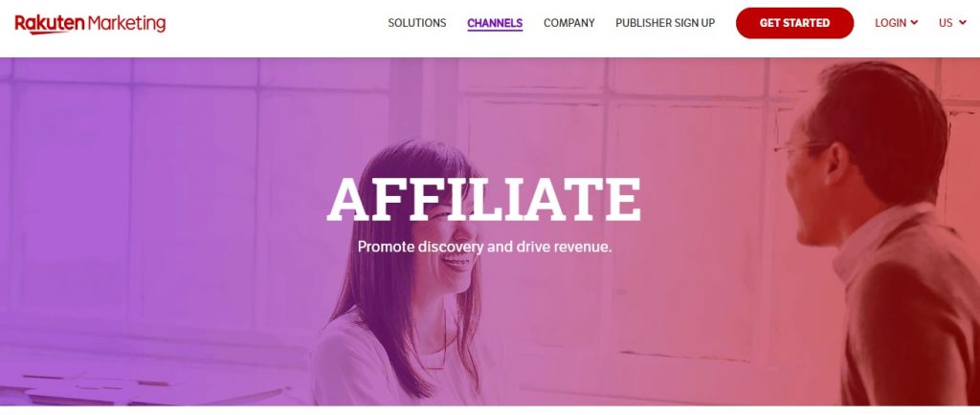Screen dimensions: 980x415
Task: Open the Company menu
Action: pos(568,23)
